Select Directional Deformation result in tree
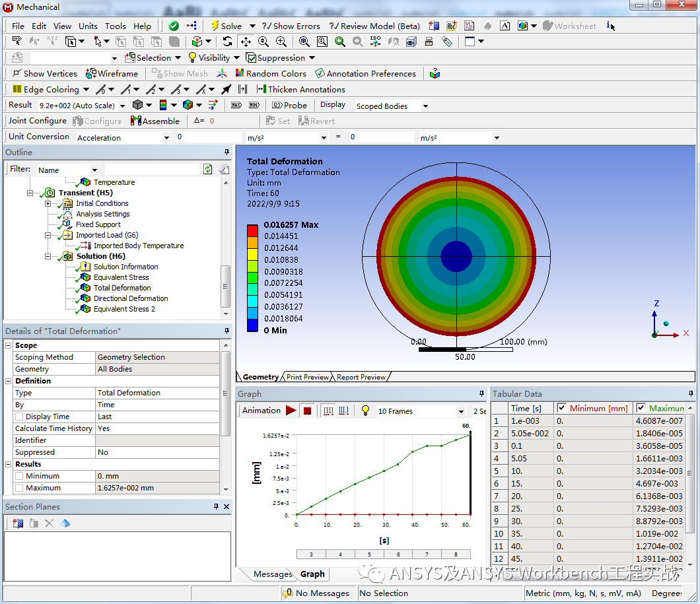Viewport: 700px width, 604px height. point(131,298)
